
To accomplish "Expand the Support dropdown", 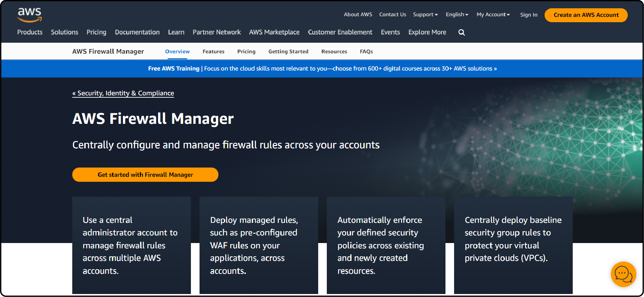I will [425, 15].
